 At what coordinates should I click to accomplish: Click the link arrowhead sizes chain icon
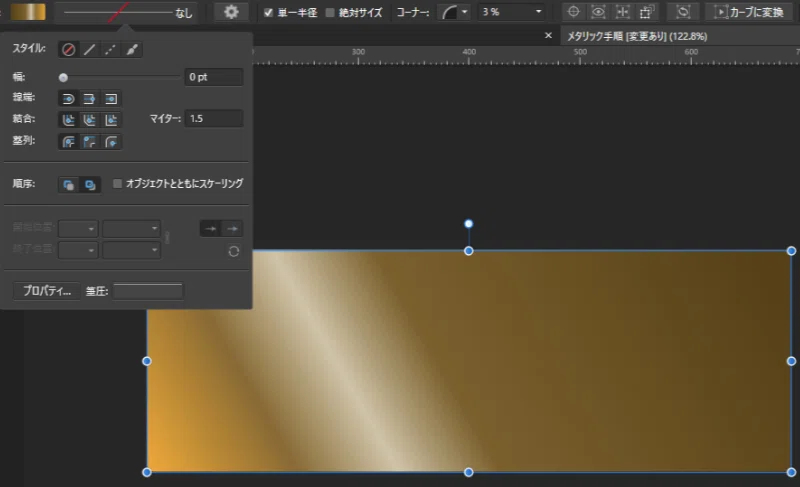[167, 238]
